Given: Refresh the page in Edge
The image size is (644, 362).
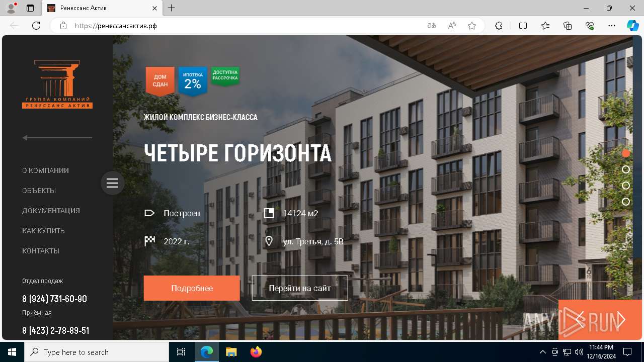Looking at the screenshot, I should pyautogui.click(x=36, y=26).
